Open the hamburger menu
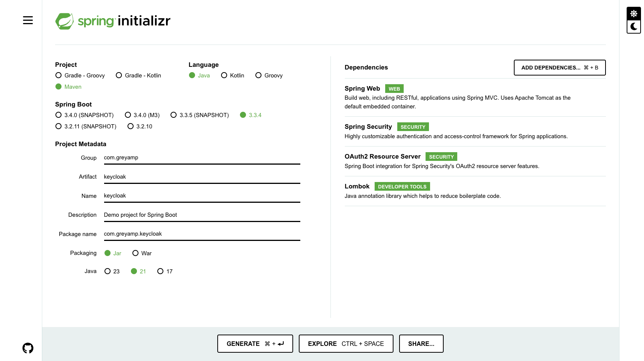This screenshot has width=644, height=361. (28, 20)
